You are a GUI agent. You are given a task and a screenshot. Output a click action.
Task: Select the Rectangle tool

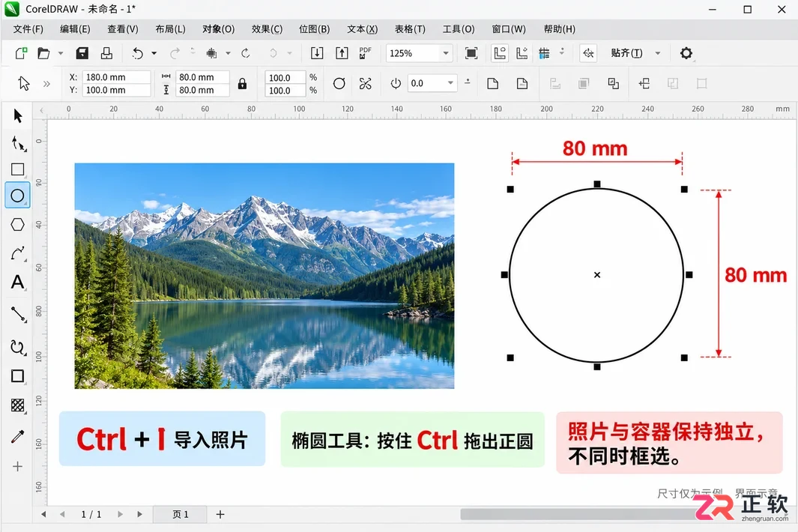[x=18, y=169]
